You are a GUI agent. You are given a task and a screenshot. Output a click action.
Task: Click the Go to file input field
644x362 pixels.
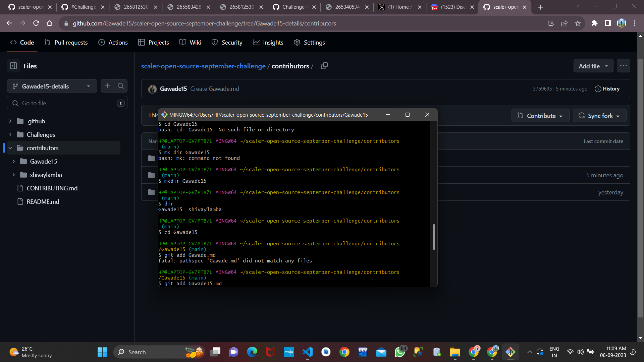point(67,103)
